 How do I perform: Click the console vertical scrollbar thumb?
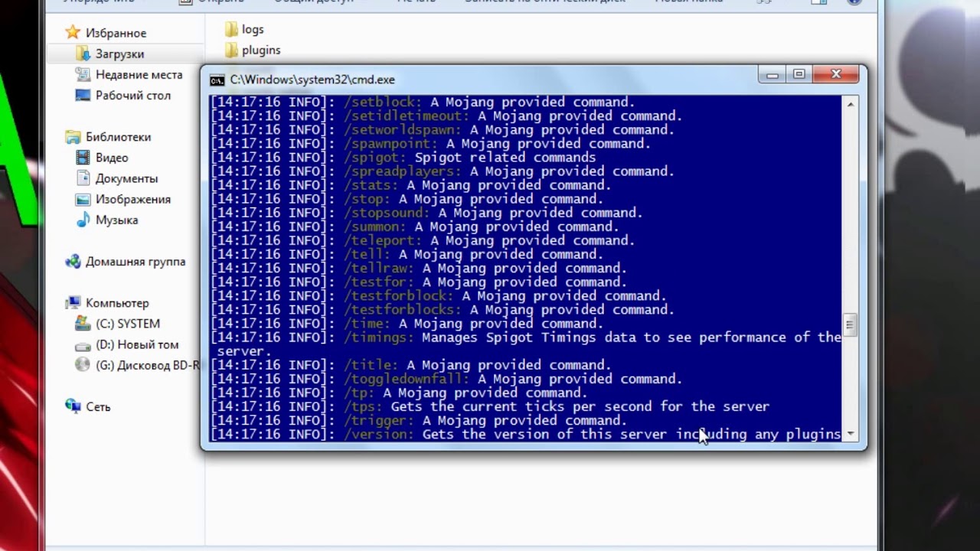850,324
